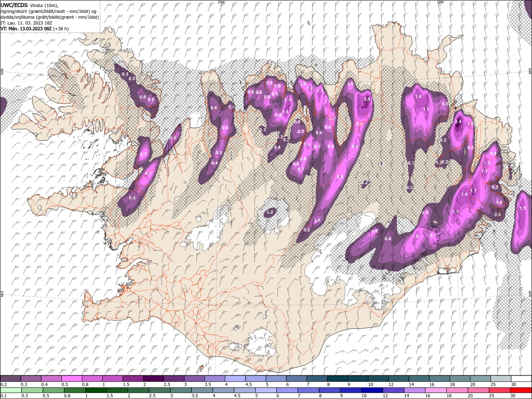The height and width of the screenshot is (399, 532).
Task: Pick the dark purple 2 snow legend swatch
Action: click(x=153, y=379)
